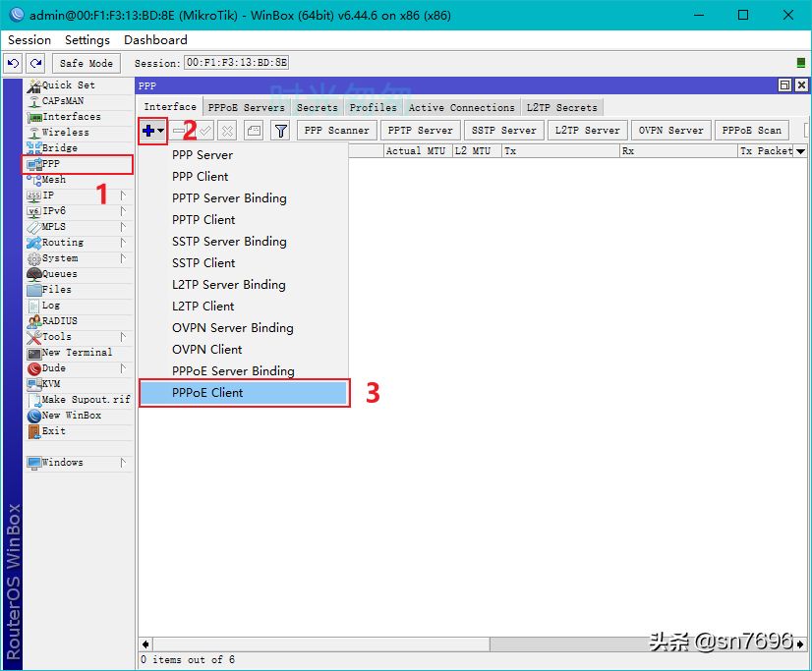812x671 pixels.
Task: Switch to PPPoE Servers tab
Action: pos(246,108)
